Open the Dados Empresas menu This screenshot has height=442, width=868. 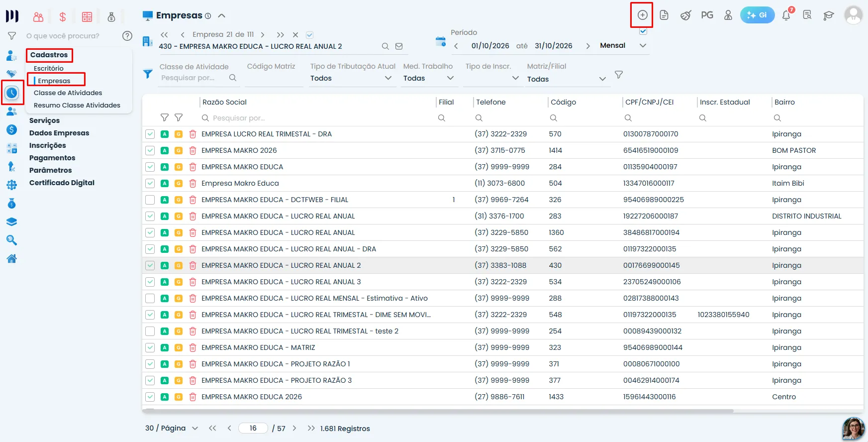59,133
